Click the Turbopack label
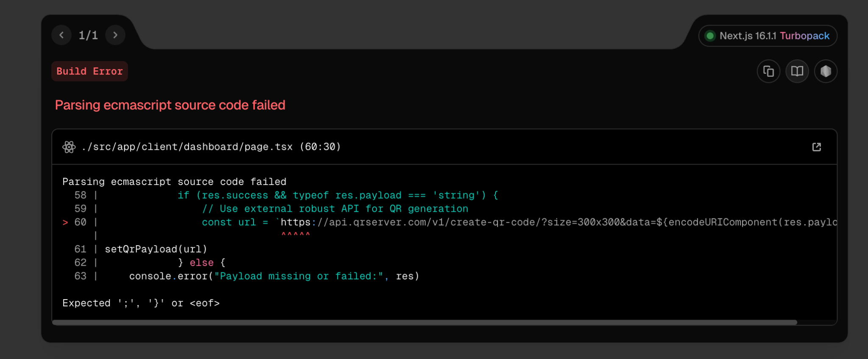 [804, 36]
